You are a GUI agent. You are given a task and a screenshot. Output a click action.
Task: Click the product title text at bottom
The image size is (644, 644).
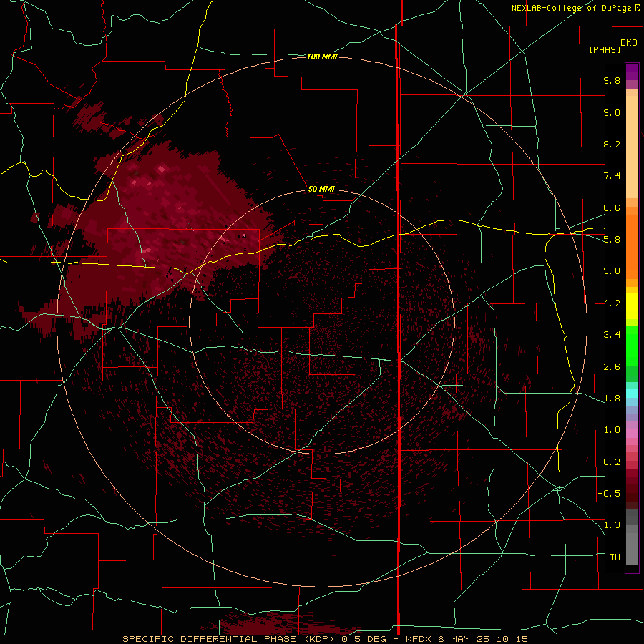tap(325, 639)
